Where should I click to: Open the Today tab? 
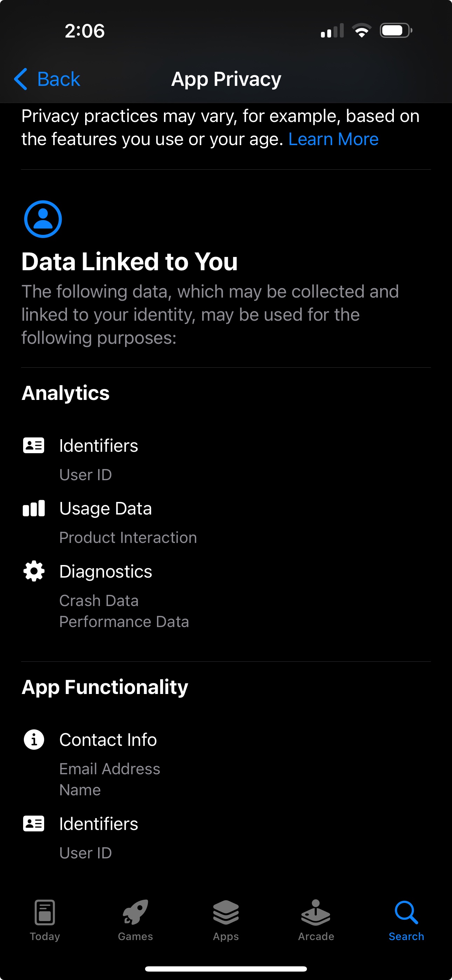45,920
